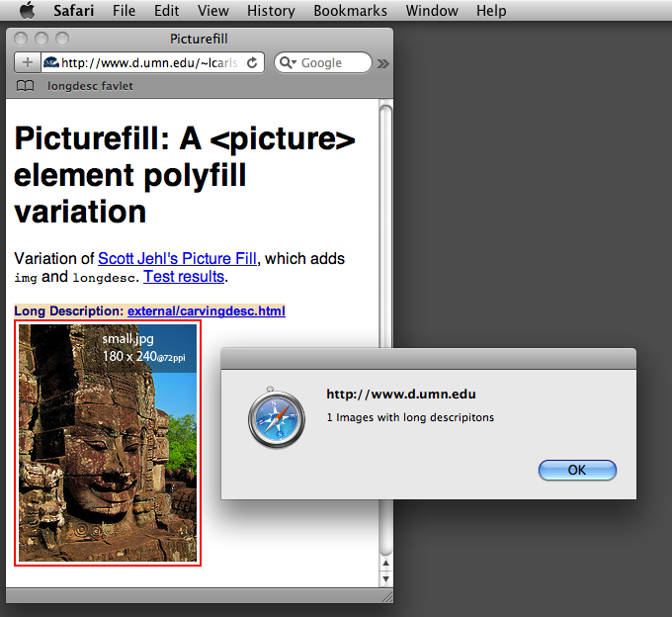Open the View menu

point(212,11)
